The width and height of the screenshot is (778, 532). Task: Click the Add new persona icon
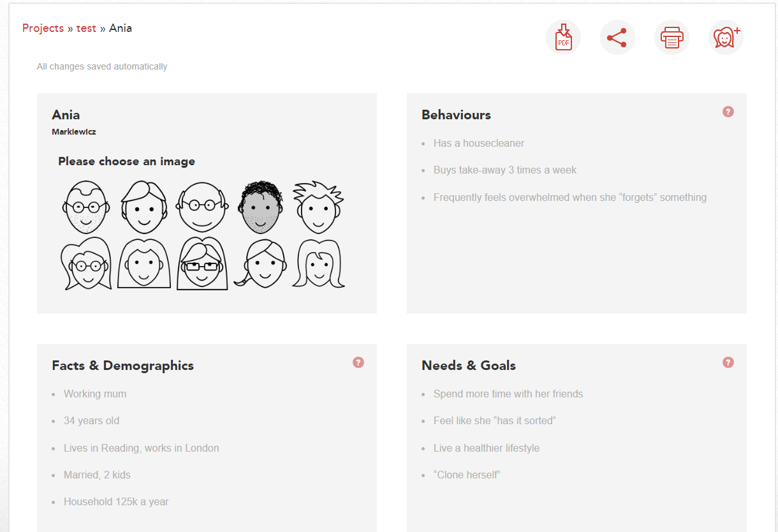pyautogui.click(x=726, y=38)
